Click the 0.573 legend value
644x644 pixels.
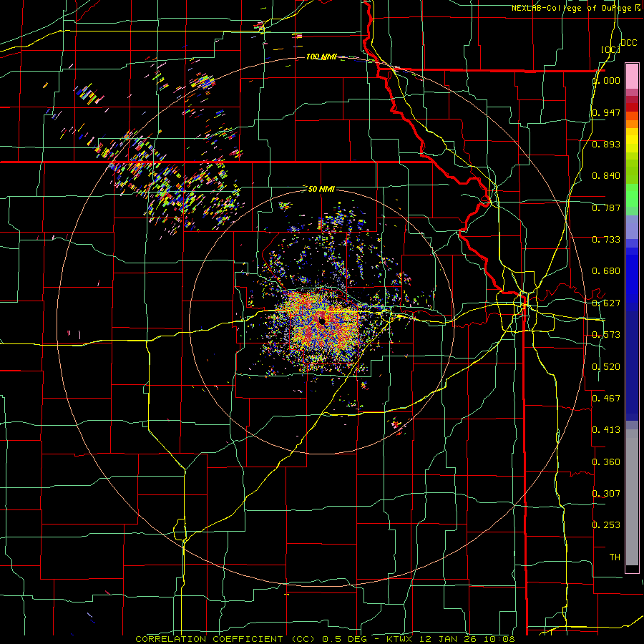click(606, 335)
